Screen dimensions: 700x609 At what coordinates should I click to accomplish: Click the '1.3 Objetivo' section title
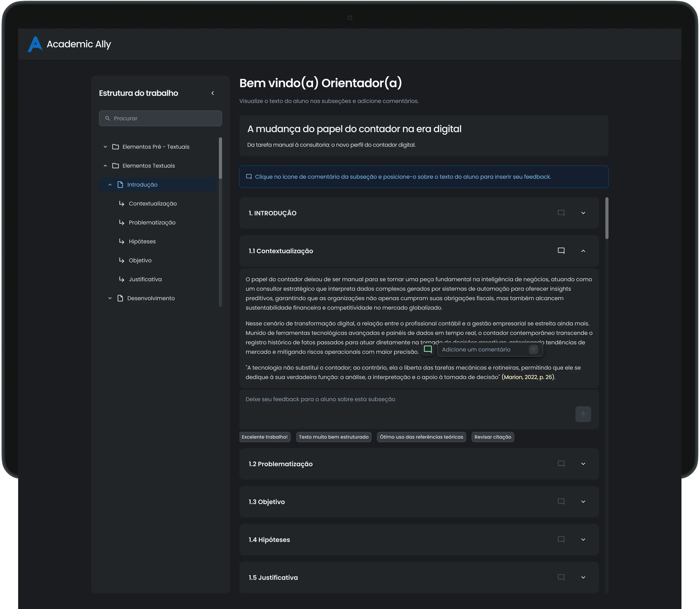pyautogui.click(x=267, y=502)
